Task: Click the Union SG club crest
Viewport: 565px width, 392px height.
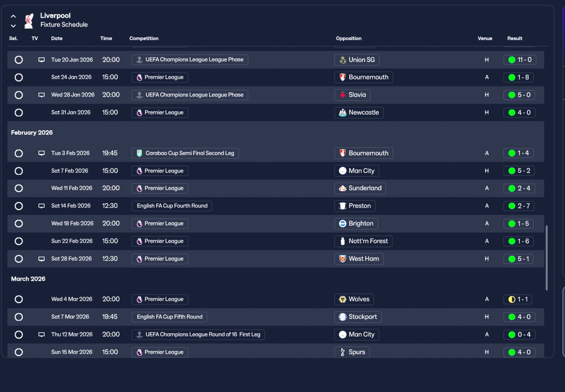Action: click(x=343, y=60)
